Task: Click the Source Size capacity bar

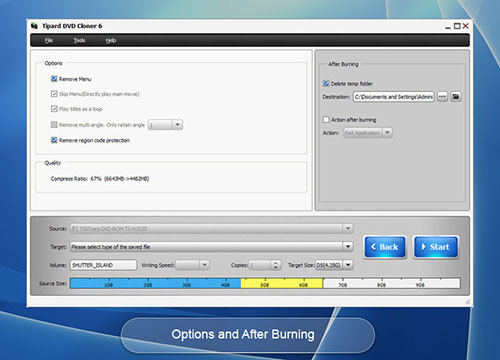Action: point(265,283)
